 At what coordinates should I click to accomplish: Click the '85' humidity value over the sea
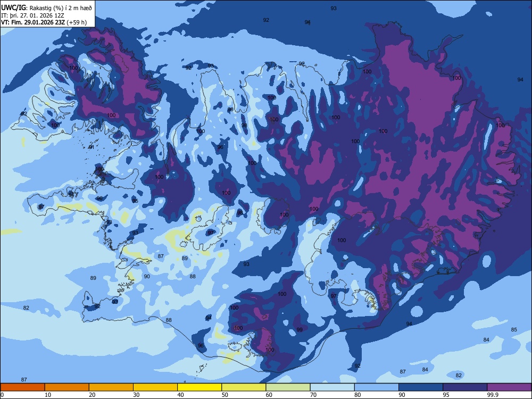click(514, 329)
